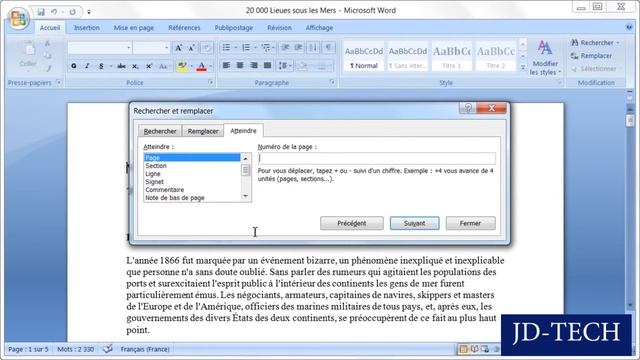Save the document from quick access toolbar
This screenshot has height=360, width=640.
[41, 12]
